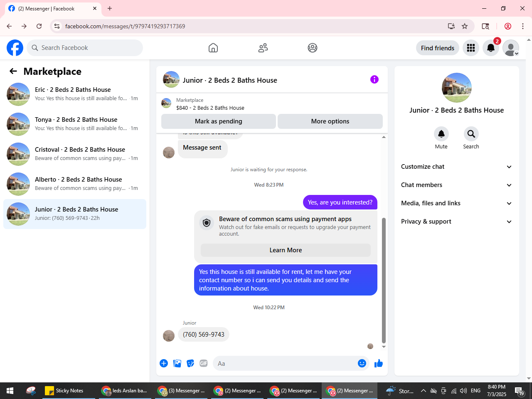Click the 'Yes, are you interested?' message
This screenshot has height=399, width=532.
(x=340, y=202)
